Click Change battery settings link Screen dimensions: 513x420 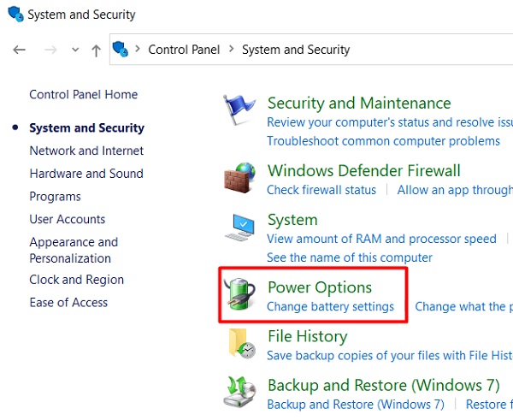click(330, 306)
